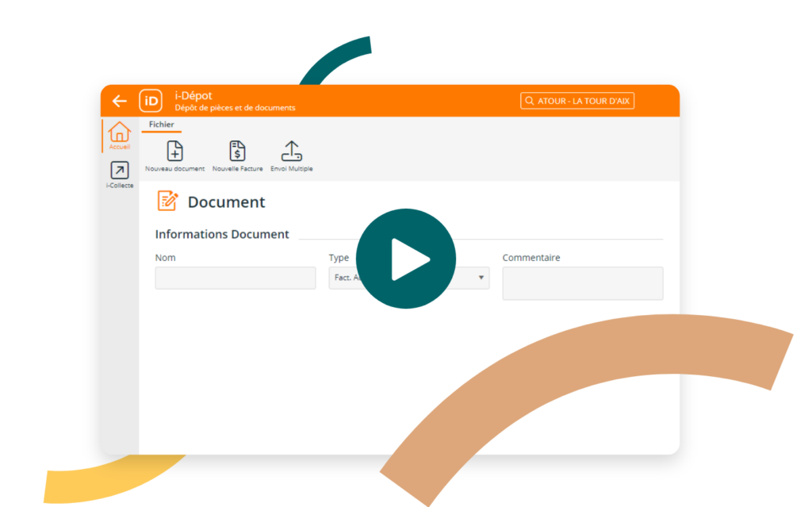812x507 pixels.
Task: Switch to the Fichier tab
Action: tap(162, 125)
